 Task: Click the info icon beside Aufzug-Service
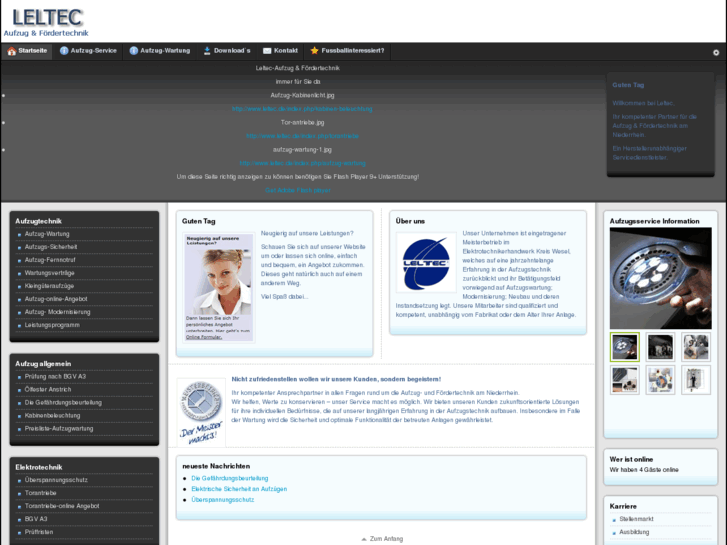(64, 51)
